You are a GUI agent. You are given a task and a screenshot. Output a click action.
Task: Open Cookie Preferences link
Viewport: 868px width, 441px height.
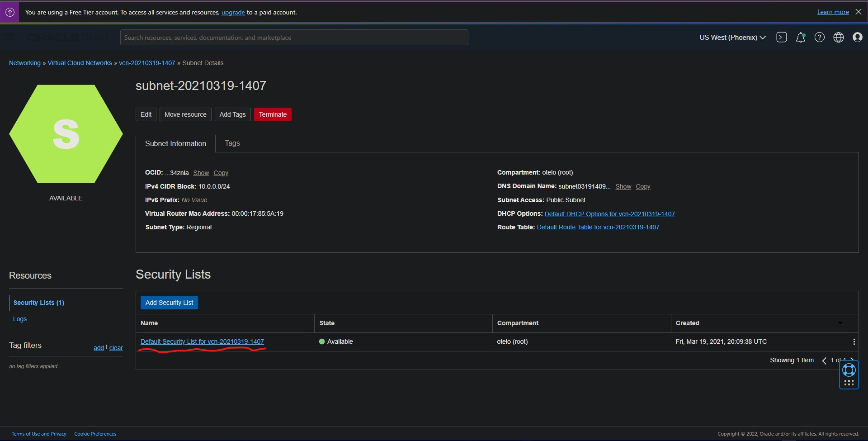pyautogui.click(x=95, y=434)
